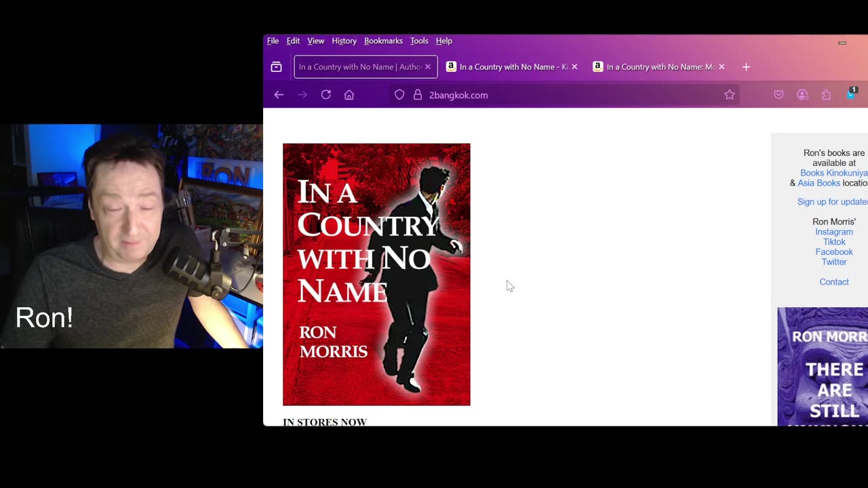This screenshot has width=868, height=488.
Task: Open the tracking protection shield icon
Action: coord(399,95)
